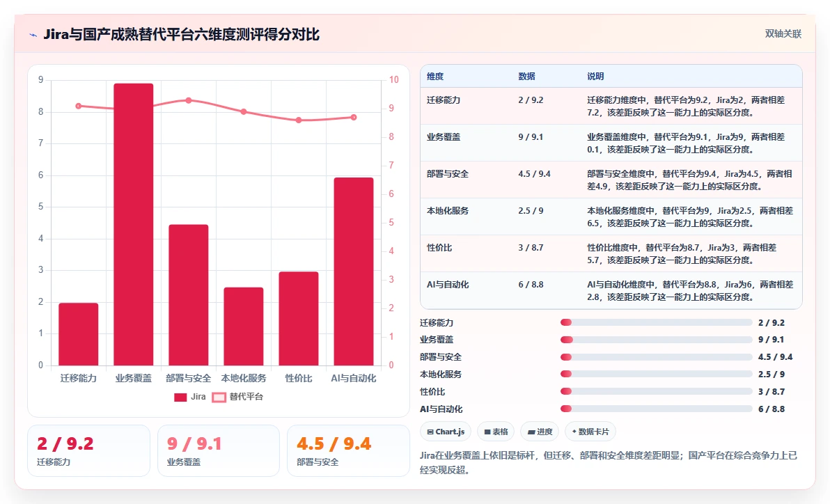Click the 部署与安全 progress bar
830x504 pixels.
pyautogui.click(x=657, y=357)
